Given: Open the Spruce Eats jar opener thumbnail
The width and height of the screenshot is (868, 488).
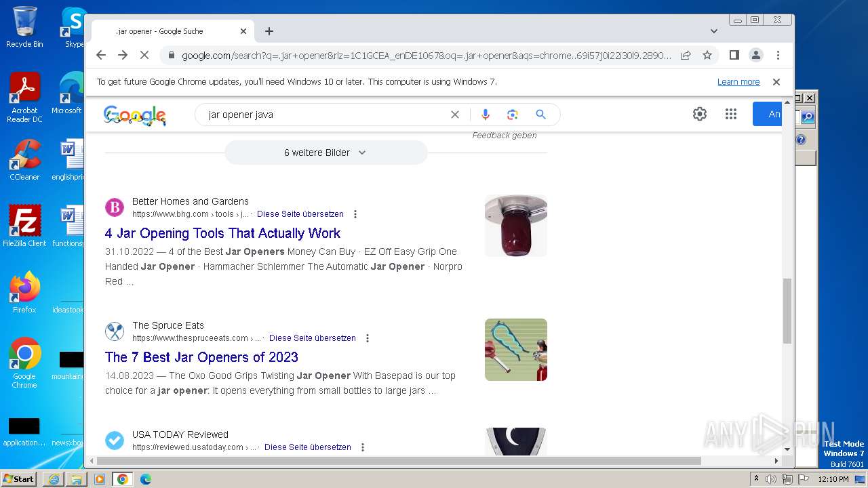Looking at the screenshot, I should click(516, 350).
